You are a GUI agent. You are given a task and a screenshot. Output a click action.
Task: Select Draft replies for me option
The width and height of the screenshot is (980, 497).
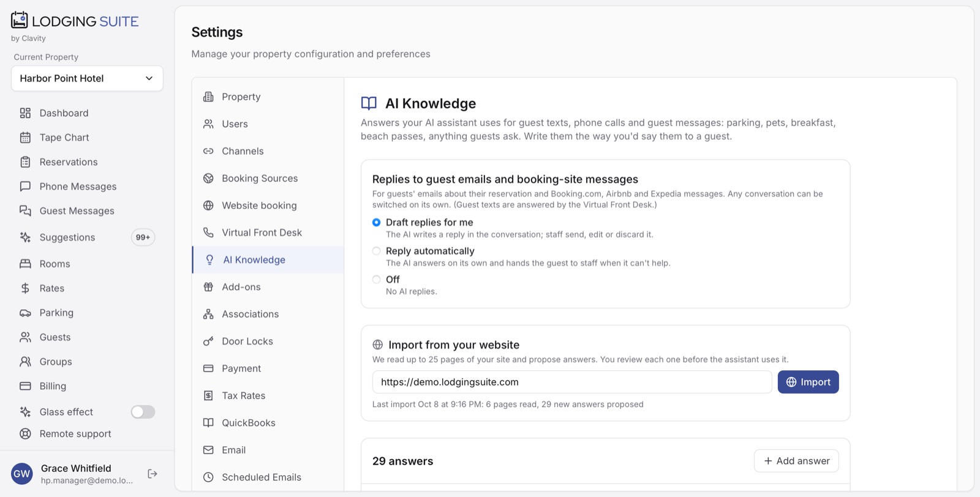(x=376, y=223)
